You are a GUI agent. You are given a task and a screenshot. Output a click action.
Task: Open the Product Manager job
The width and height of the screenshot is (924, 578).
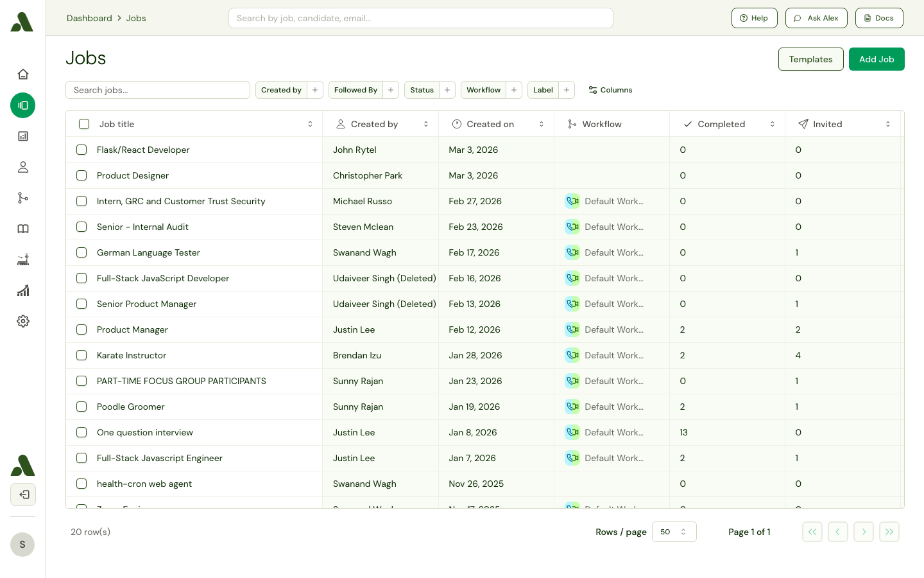point(132,329)
